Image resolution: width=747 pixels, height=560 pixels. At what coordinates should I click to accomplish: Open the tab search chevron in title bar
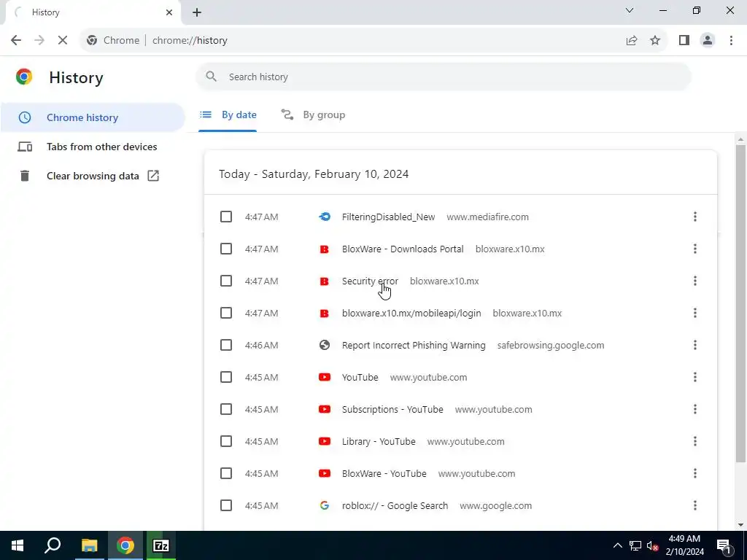[630, 10]
